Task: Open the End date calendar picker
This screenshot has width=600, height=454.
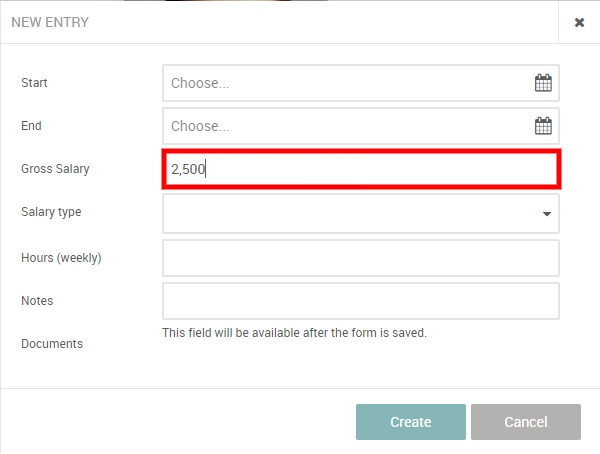Action: tap(543, 126)
